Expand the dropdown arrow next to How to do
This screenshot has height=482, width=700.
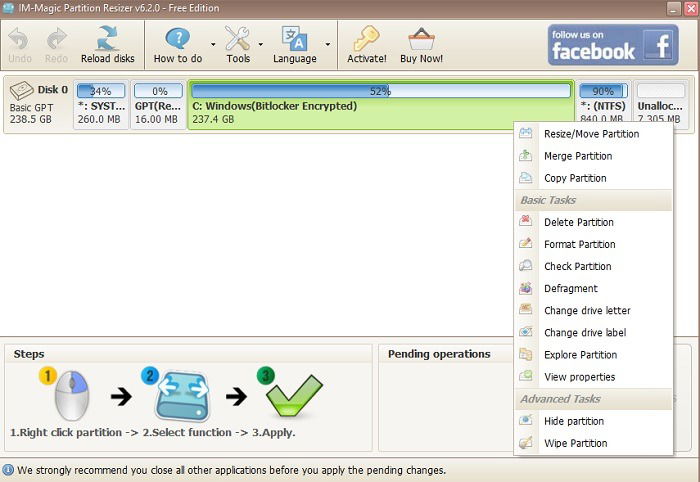pos(213,44)
